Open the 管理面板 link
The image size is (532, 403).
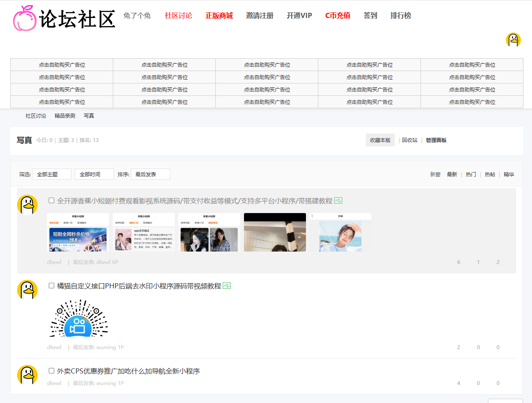click(x=436, y=140)
